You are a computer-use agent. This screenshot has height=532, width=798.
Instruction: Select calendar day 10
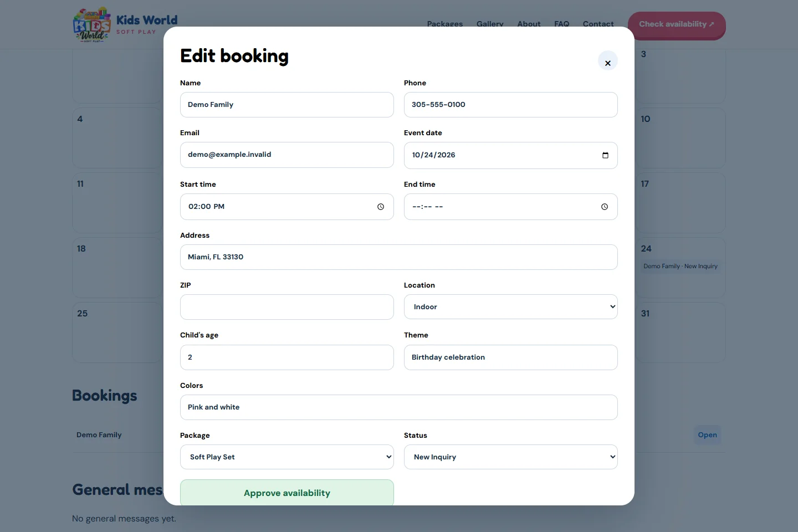point(681,138)
